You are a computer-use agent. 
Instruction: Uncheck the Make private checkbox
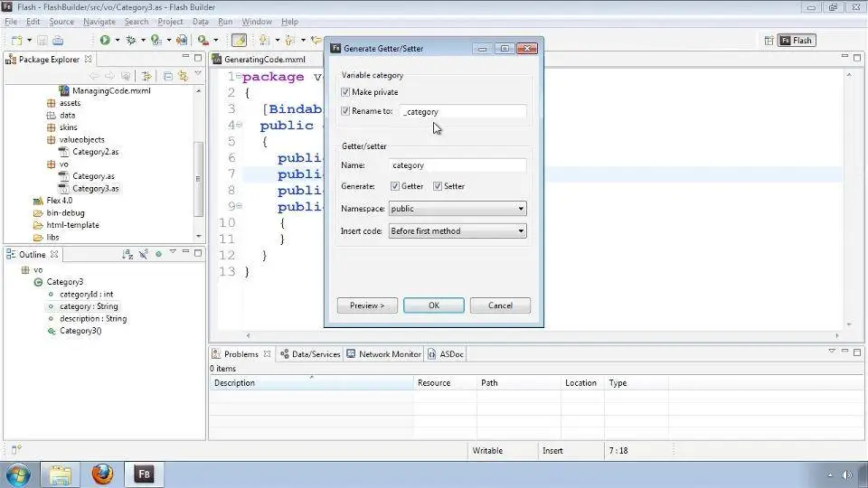(345, 92)
